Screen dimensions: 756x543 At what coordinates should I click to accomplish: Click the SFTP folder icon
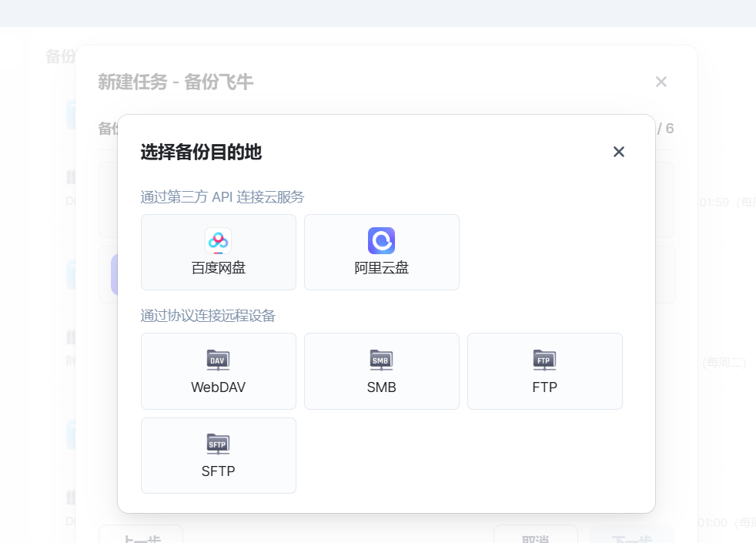pos(218,444)
